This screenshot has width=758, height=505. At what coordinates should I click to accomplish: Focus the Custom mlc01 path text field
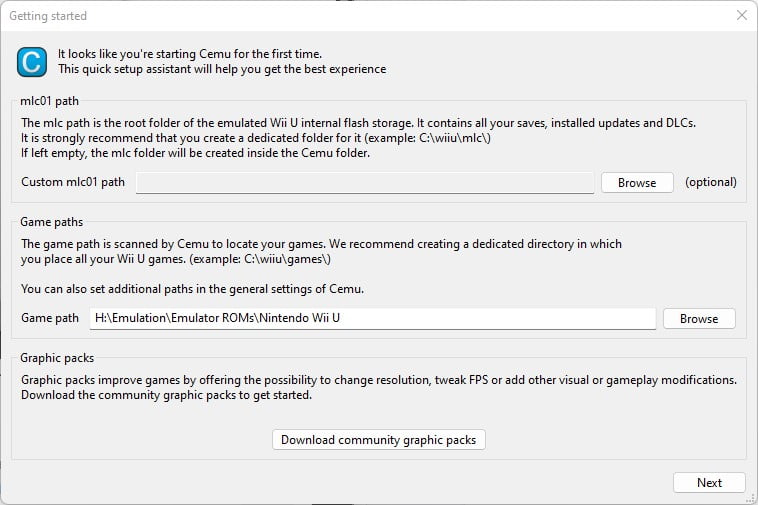(x=365, y=183)
